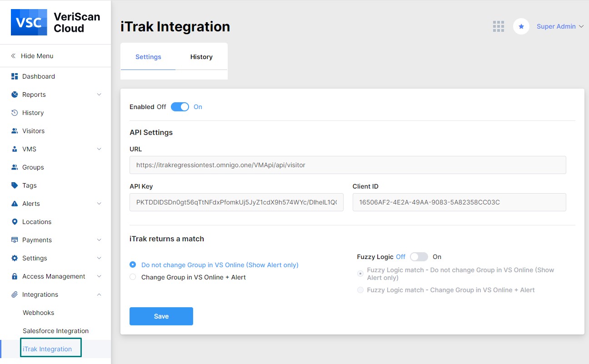Click the Reports pie chart icon
The width and height of the screenshot is (589, 364).
(15, 95)
